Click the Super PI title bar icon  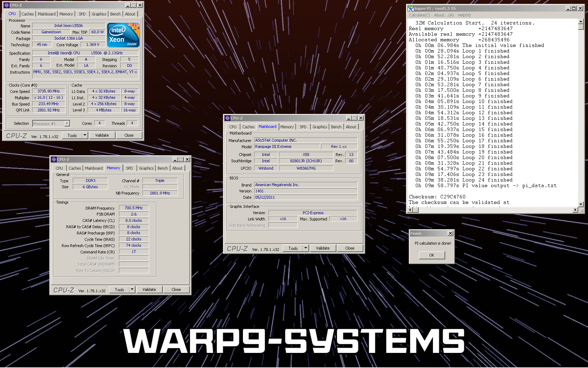point(411,8)
